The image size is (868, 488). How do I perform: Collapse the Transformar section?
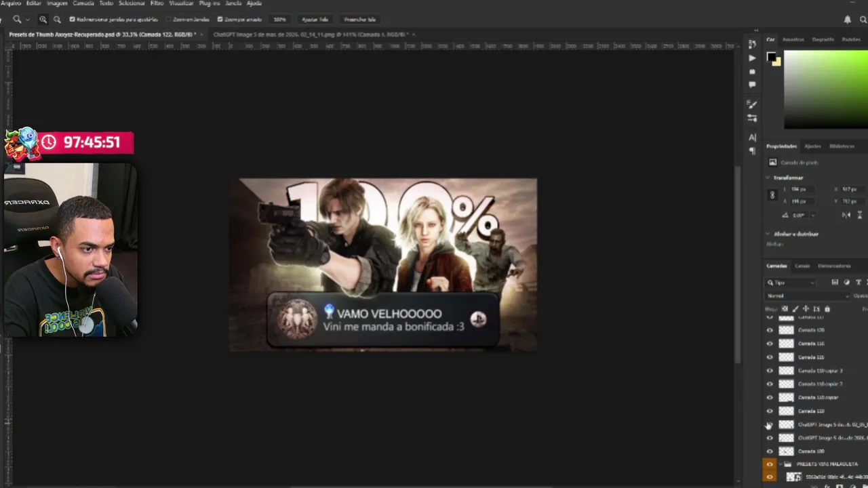tap(768, 178)
